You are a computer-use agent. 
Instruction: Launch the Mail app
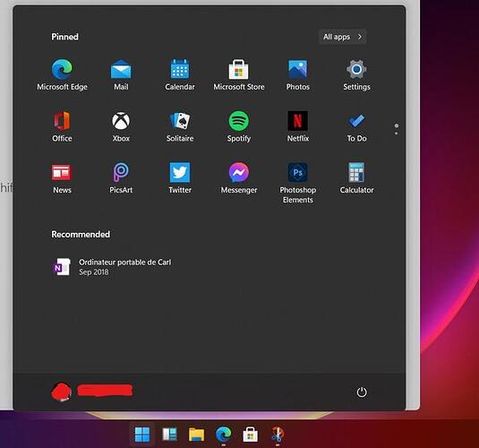pos(121,75)
